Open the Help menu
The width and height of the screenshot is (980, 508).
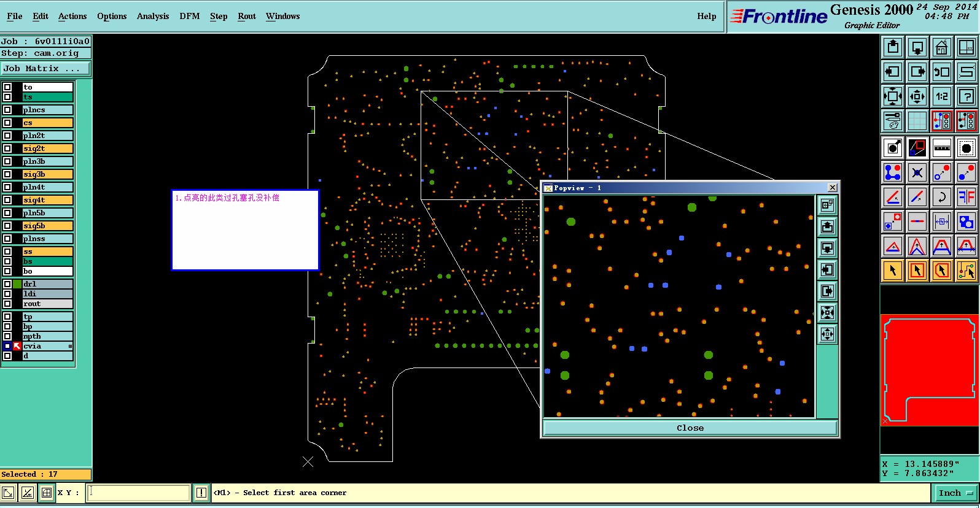tap(707, 17)
